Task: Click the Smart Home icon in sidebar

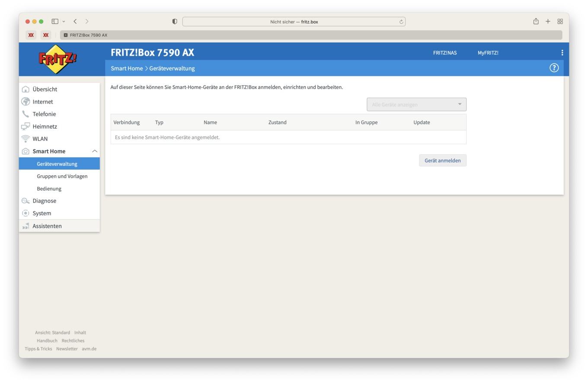Action: 26,151
